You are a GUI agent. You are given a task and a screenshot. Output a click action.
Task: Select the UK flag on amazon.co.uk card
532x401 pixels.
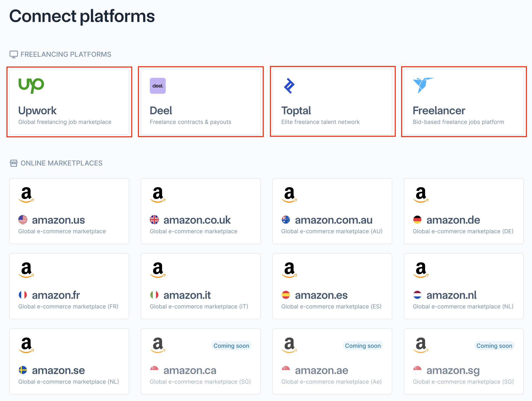155,220
